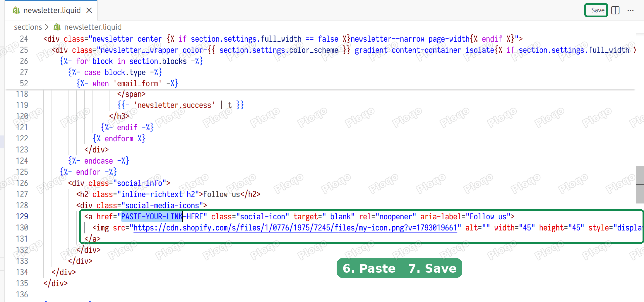Open the cdn.shopify.com image URL link
This screenshot has width=644, height=302.
click(x=295, y=228)
